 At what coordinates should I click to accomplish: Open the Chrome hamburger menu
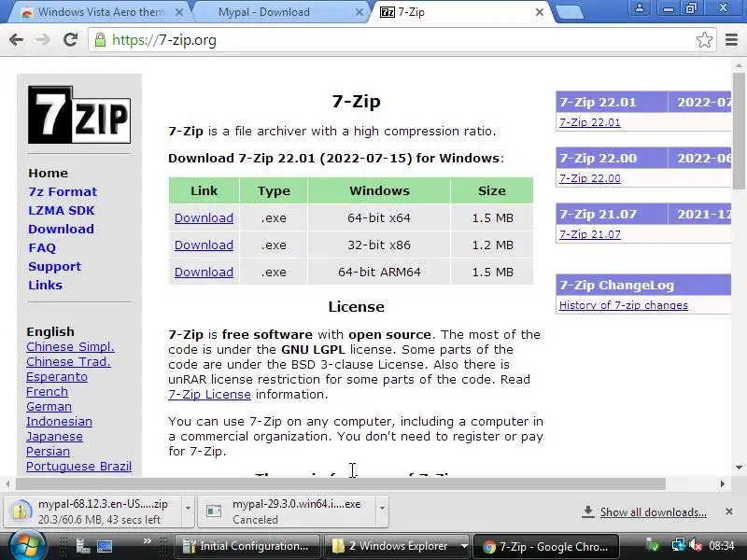731,40
